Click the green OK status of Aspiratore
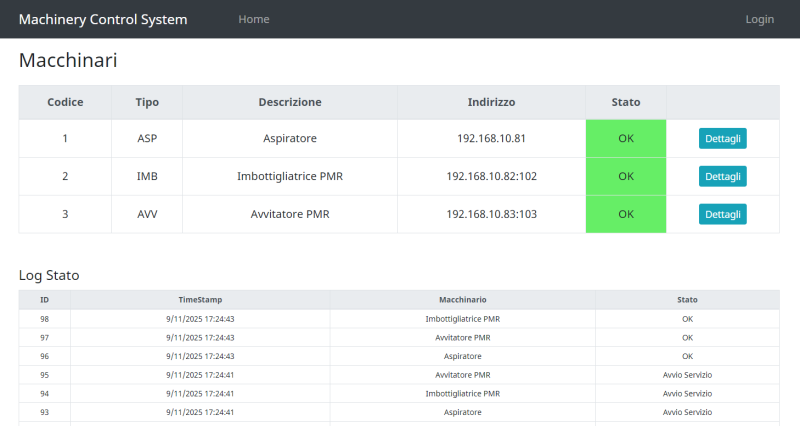Viewport: 800px width, 426px height. coord(626,139)
